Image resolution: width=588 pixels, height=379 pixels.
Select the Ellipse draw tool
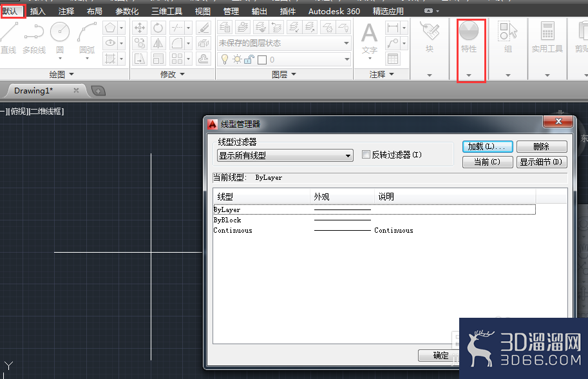[x=110, y=43]
